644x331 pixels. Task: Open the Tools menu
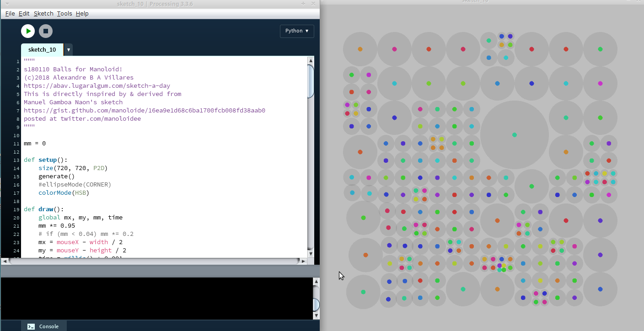click(x=64, y=14)
